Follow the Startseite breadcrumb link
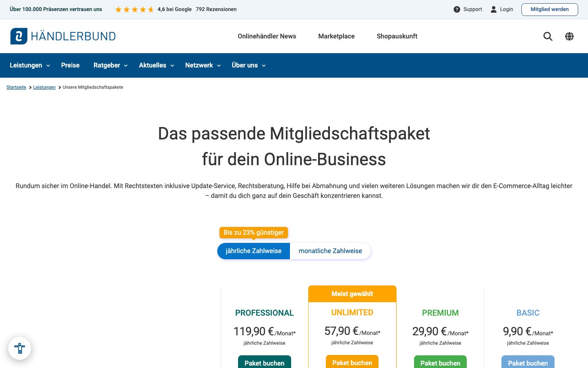 pyautogui.click(x=16, y=87)
